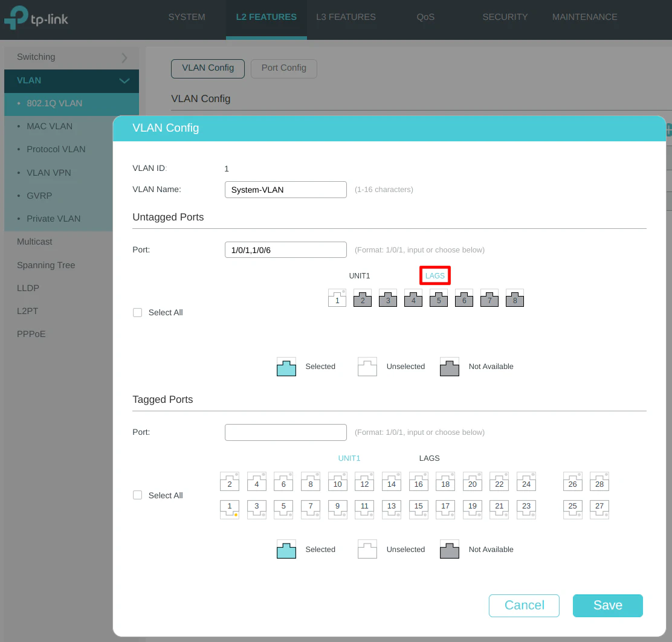Viewport: 672px width, 642px height.
Task: Open Protocol VLAN in sidebar
Action: coord(56,149)
